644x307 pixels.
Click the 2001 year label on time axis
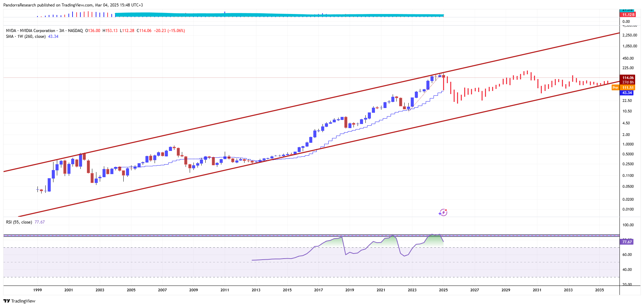coord(69,290)
